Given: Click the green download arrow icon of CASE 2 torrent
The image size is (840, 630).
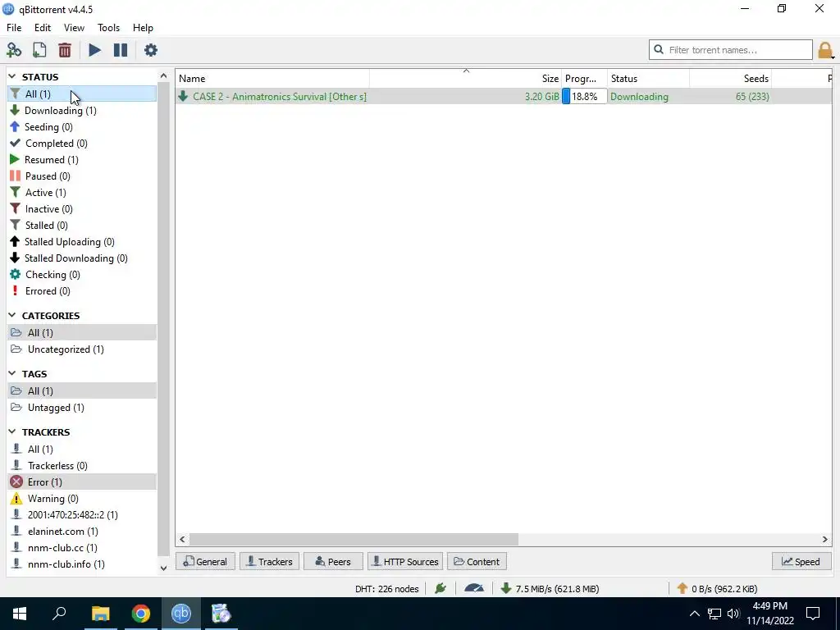Looking at the screenshot, I should point(183,96).
